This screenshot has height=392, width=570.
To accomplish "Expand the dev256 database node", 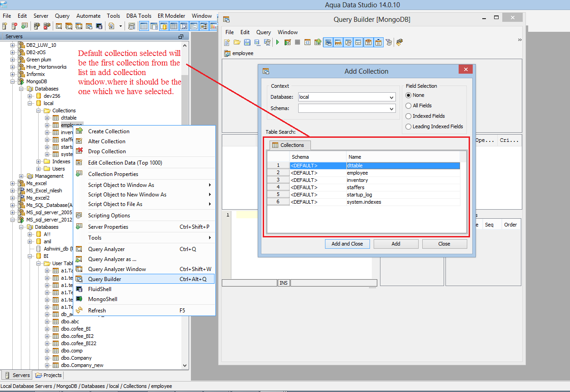I will click(30, 96).
